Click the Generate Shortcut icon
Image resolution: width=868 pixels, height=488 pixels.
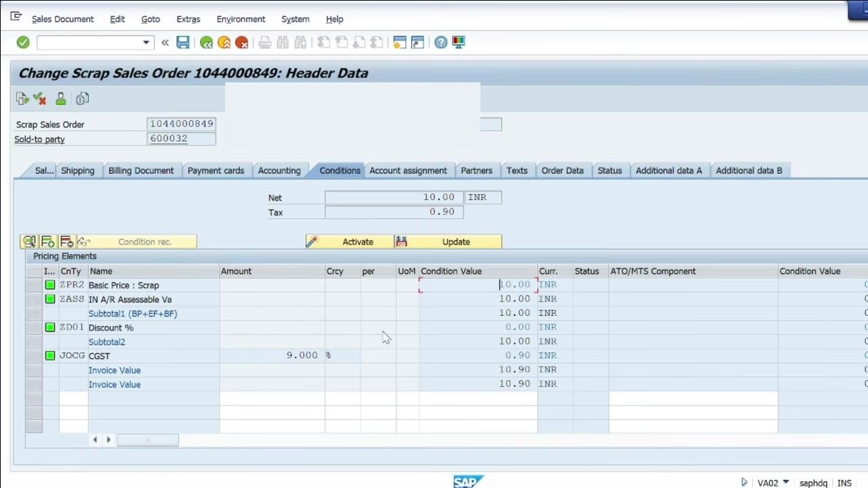point(418,43)
